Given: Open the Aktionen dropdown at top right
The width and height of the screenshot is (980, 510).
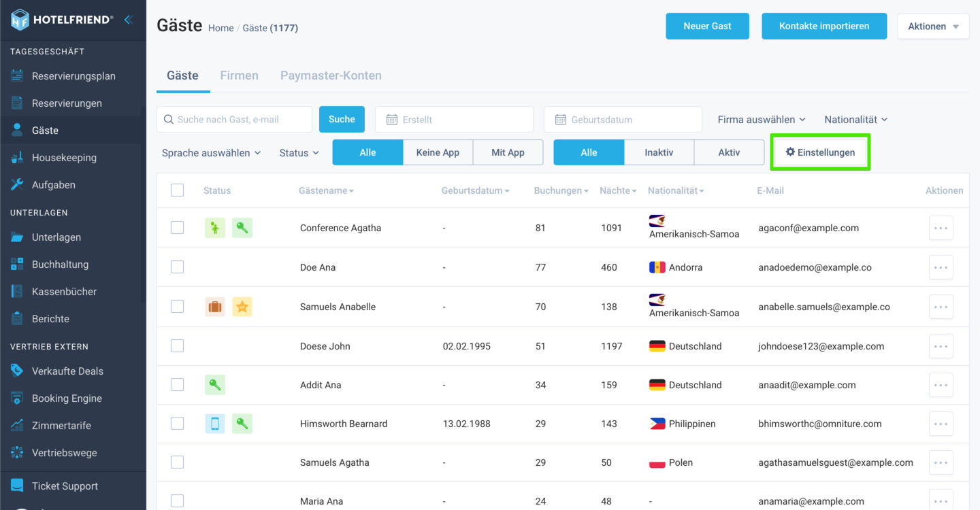Looking at the screenshot, I should coord(933,27).
